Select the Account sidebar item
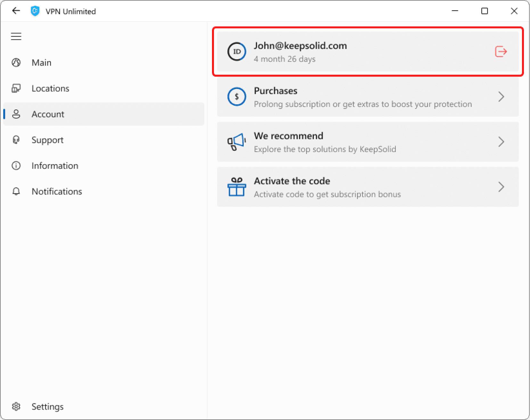 click(48, 114)
